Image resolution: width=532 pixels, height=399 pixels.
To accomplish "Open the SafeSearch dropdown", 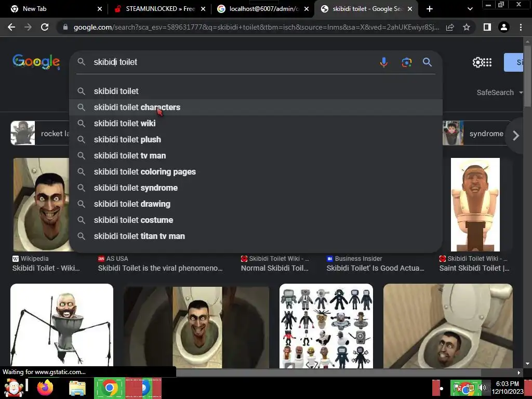I will point(499,92).
